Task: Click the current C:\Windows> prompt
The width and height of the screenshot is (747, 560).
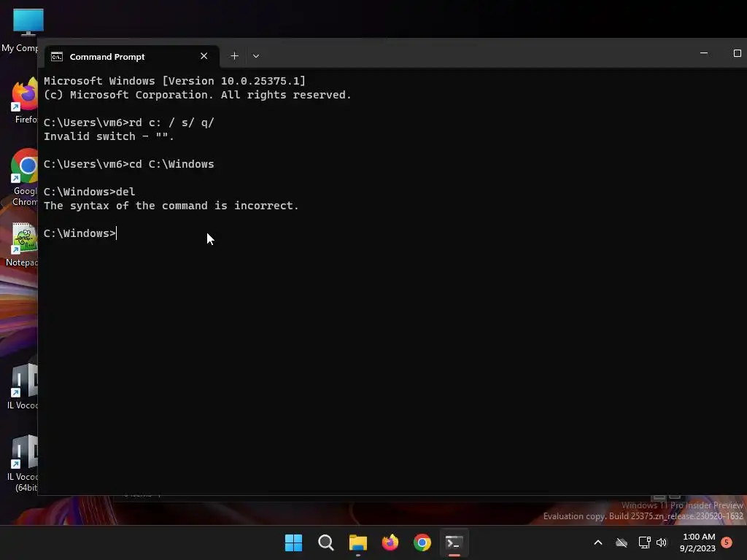Action: (x=80, y=233)
